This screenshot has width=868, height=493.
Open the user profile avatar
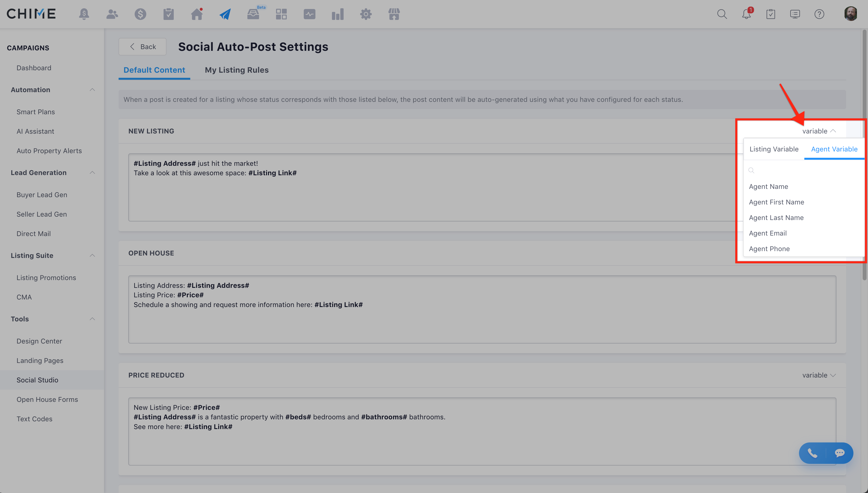[x=851, y=14]
